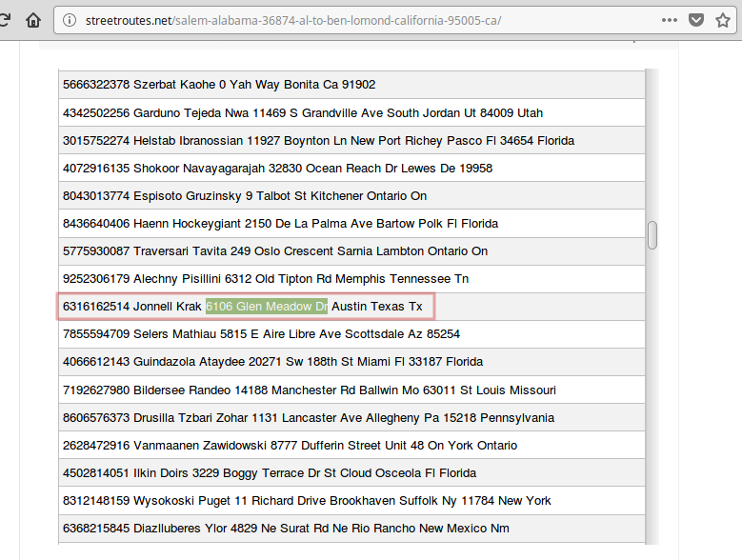This screenshot has height=560, width=742.
Task: Select row 6368215845 Diazlluberes Ylor
Action: tap(351, 529)
